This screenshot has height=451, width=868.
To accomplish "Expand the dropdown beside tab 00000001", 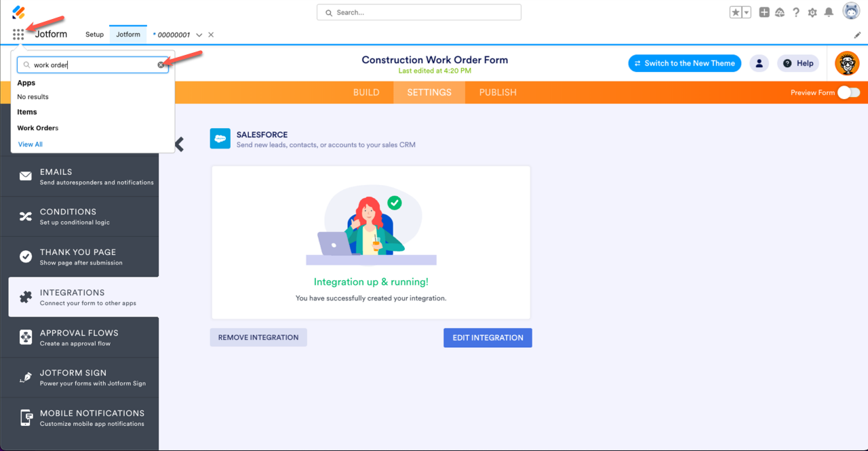I will tap(199, 35).
